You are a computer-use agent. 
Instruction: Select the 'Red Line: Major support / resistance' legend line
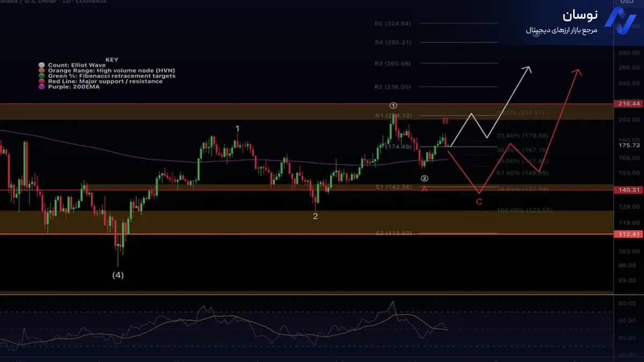(105, 82)
